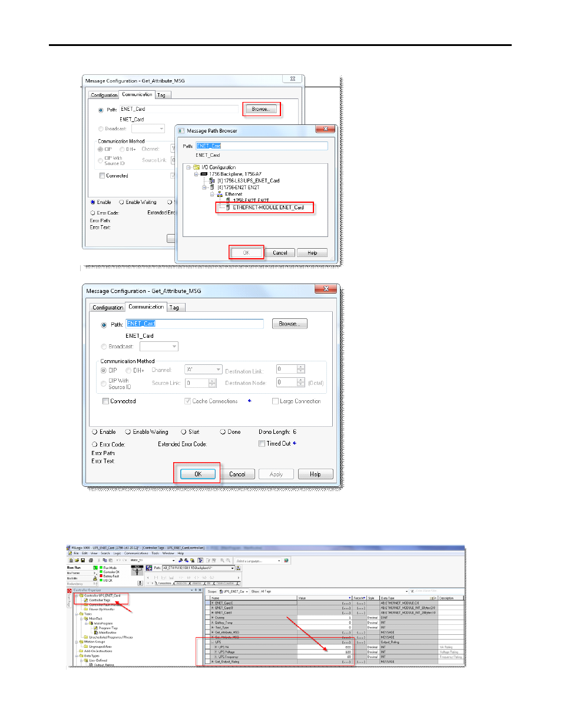Click the Open folder icon in RSLogix toolbar
562x728 pixels.
(x=77, y=560)
